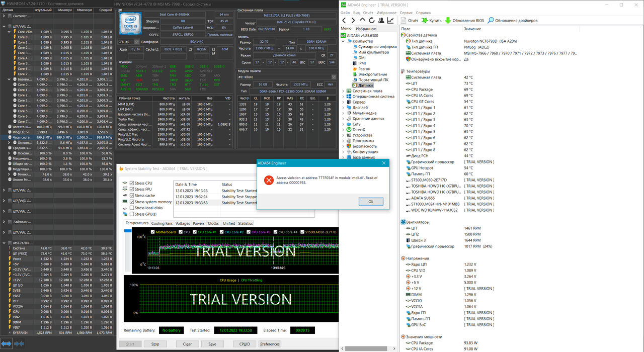Switch to the Statistics tab
Viewport: 644px width, 352px height.
pos(246,223)
